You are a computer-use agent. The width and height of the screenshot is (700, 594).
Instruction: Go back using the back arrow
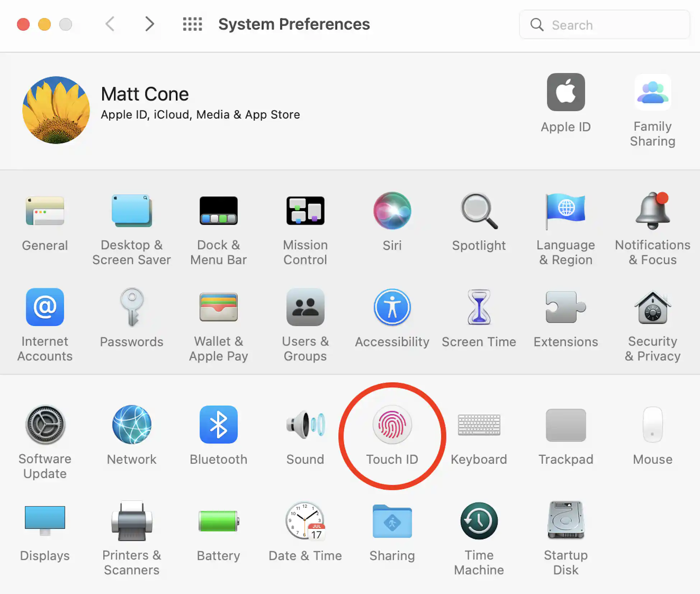coord(111,24)
